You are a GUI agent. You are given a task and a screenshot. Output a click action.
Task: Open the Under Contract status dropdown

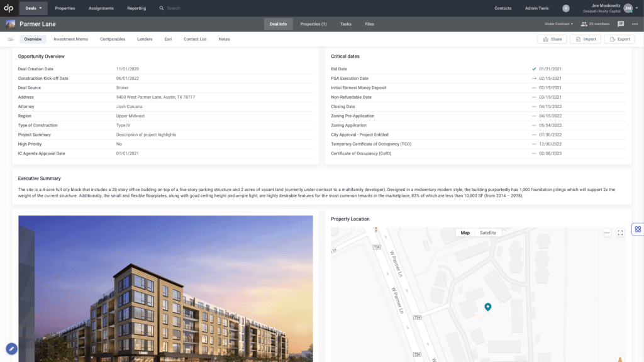pos(558,24)
